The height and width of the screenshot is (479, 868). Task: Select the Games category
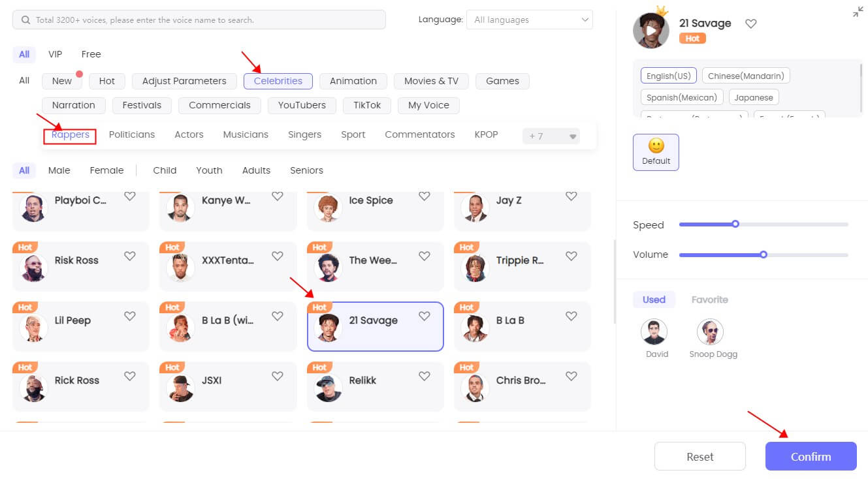click(502, 81)
